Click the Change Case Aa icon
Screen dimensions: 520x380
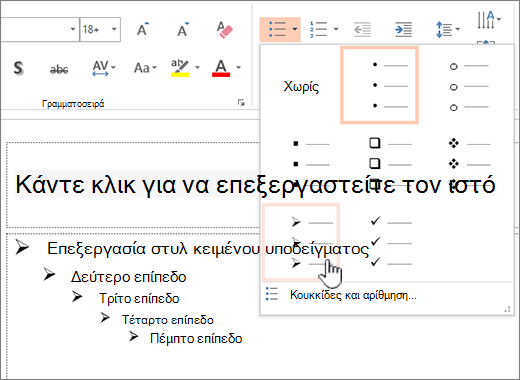click(142, 68)
